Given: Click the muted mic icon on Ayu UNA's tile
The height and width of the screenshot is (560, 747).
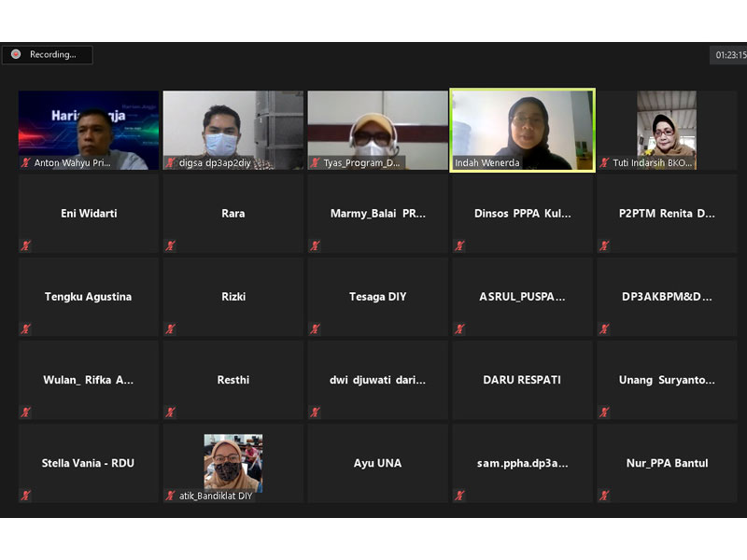Looking at the screenshot, I should click(316, 496).
